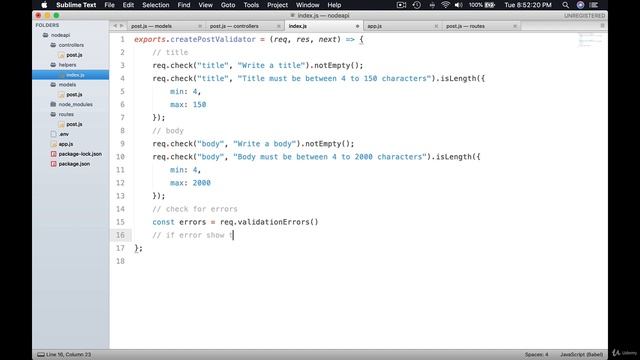Close the post.js — models tab
This screenshot has height=360, width=640.
[x=200, y=26]
